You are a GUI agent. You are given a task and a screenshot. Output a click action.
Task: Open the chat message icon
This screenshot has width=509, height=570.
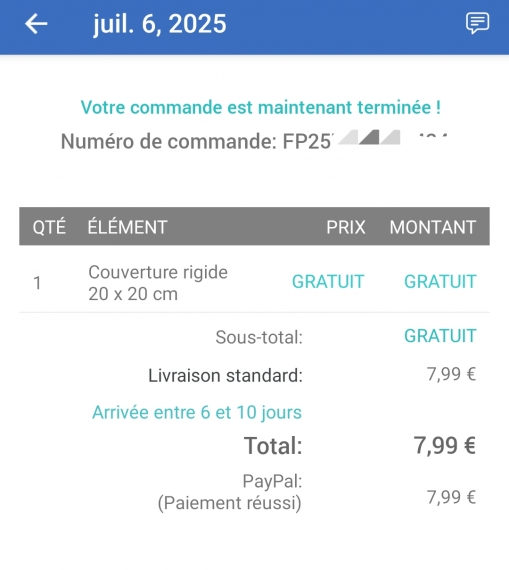pyautogui.click(x=477, y=23)
